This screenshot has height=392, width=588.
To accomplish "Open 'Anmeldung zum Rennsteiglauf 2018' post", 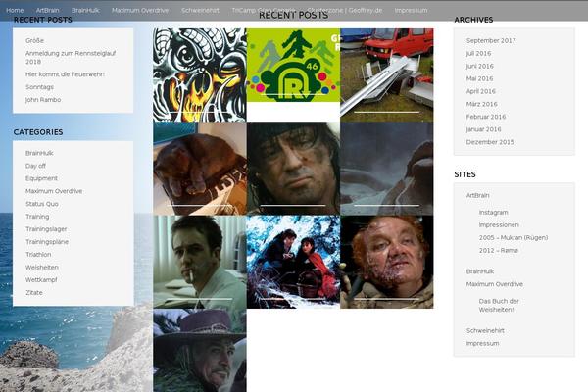I will coord(71,58).
